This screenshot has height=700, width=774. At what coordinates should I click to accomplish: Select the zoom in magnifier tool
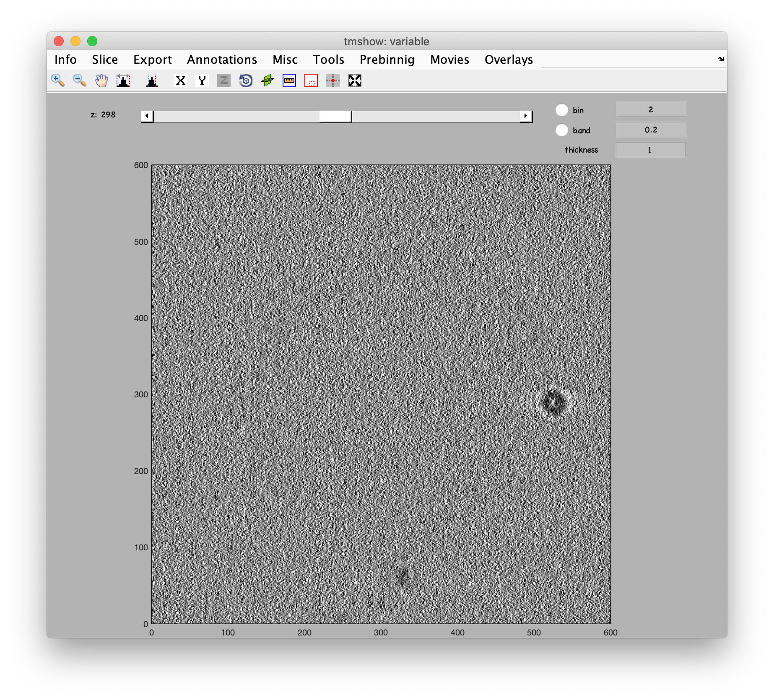(x=58, y=80)
